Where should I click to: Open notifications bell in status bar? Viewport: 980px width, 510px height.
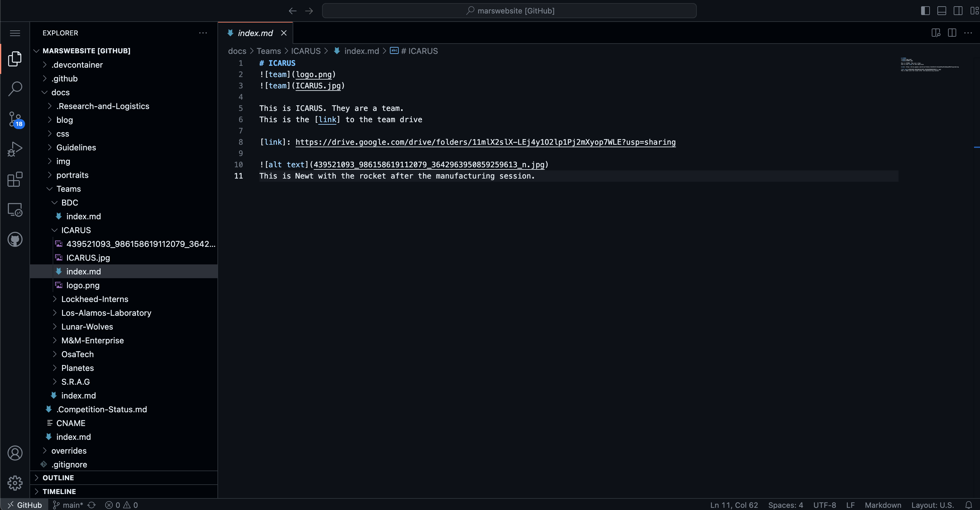pyautogui.click(x=969, y=505)
